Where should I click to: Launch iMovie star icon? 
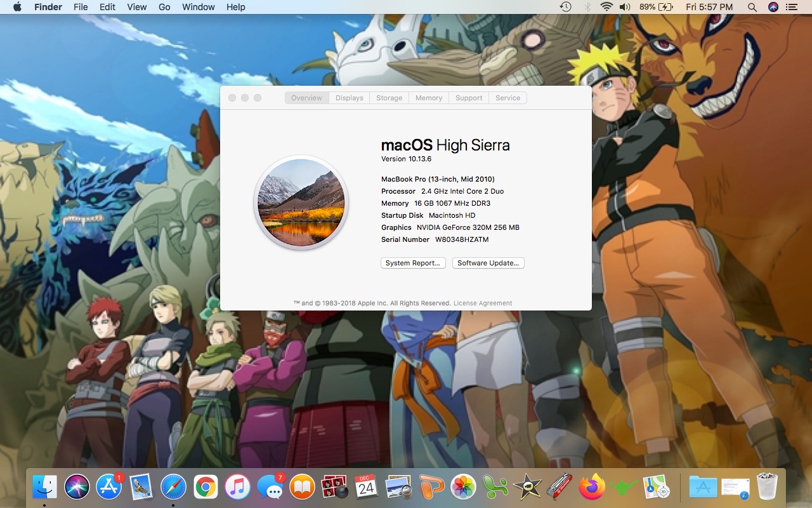coord(527,487)
